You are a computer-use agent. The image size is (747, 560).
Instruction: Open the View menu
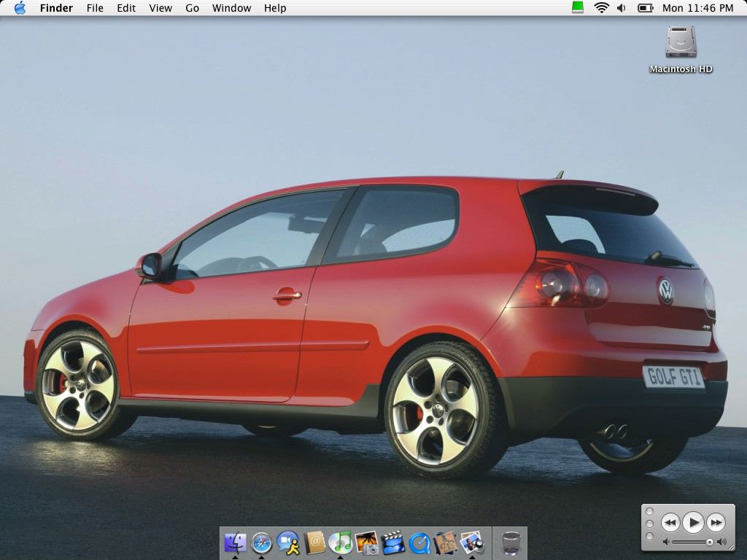point(160,8)
